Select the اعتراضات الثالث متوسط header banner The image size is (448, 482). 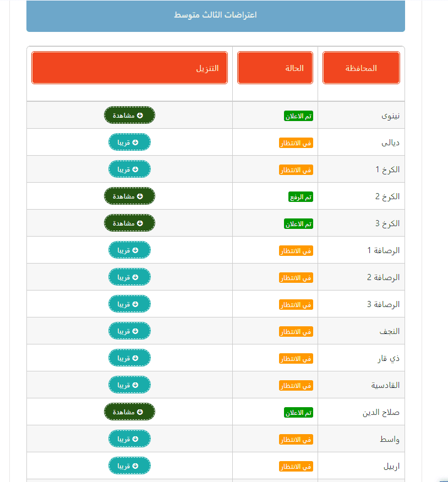point(215,16)
